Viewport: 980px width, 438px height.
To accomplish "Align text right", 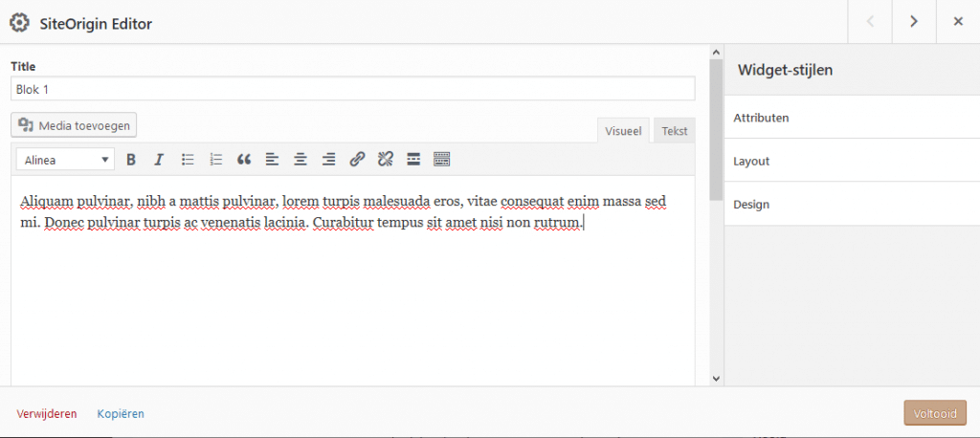I will [x=329, y=160].
